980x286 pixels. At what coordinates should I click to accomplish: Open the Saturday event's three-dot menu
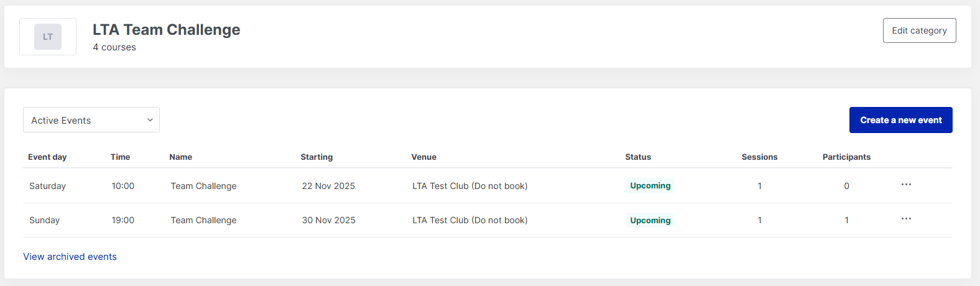click(x=906, y=185)
